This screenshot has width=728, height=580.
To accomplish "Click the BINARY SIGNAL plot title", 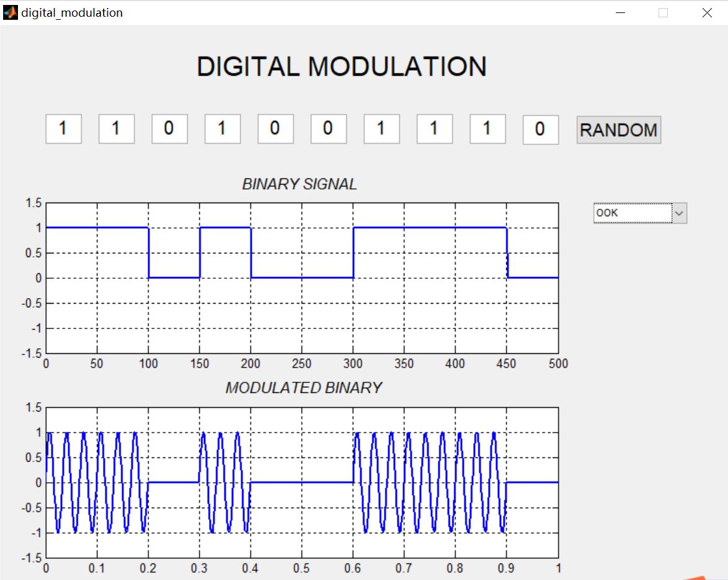I will coord(300,184).
